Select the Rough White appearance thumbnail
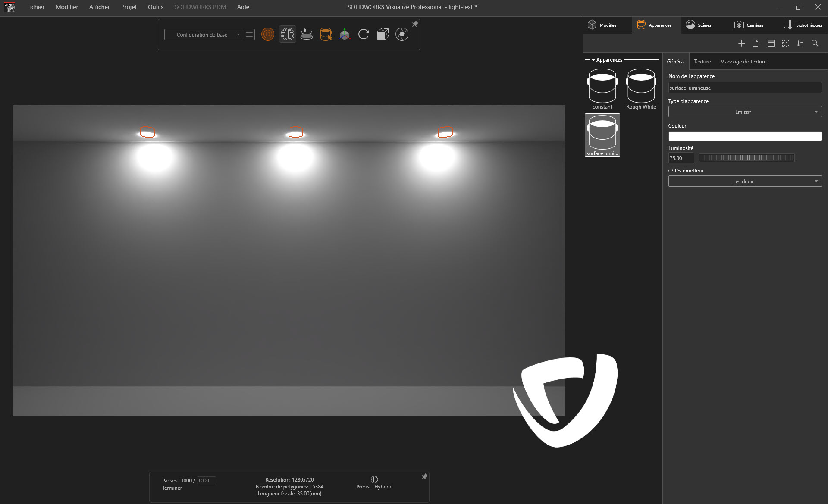 [641, 89]
